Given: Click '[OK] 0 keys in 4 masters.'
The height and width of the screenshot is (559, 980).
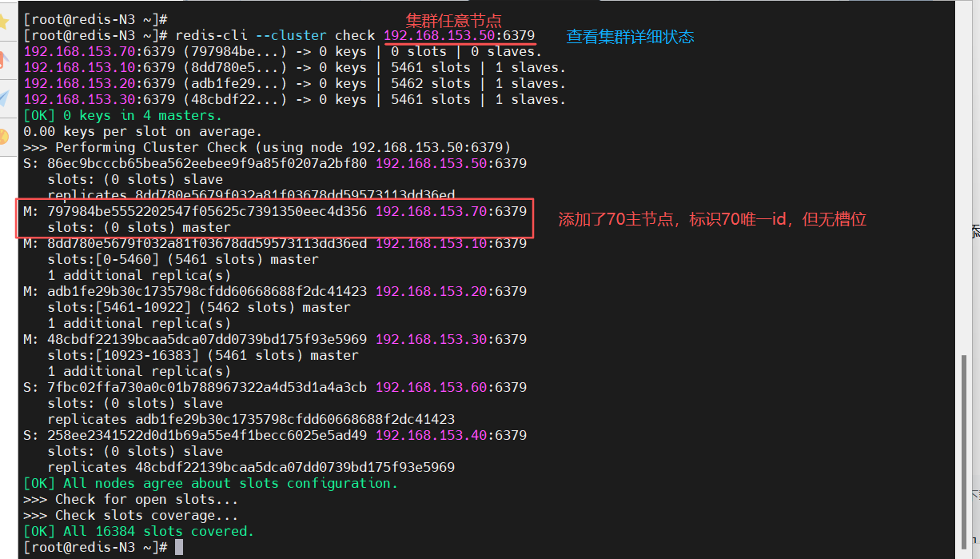Looking at the screenshot, I should pos(123,115).
